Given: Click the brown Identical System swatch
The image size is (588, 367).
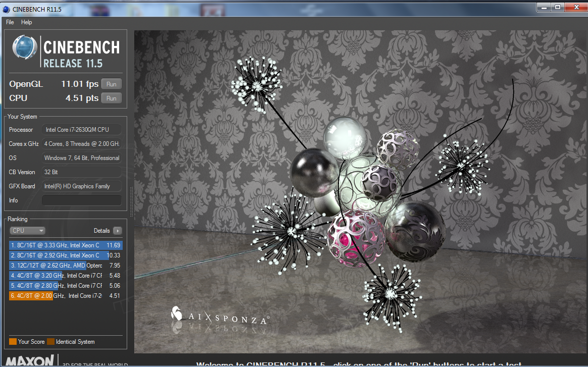Looking at the screenshot, I should click(x=50, y=341).
